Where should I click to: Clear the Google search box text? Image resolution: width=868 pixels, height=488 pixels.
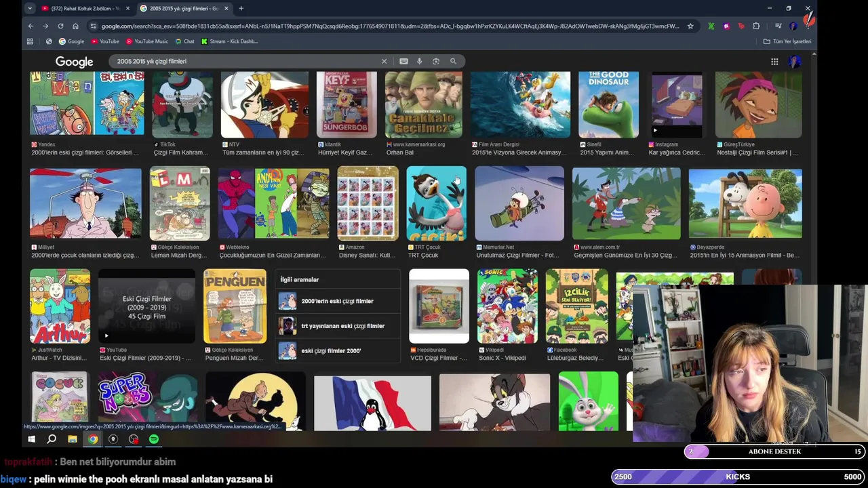384,61
